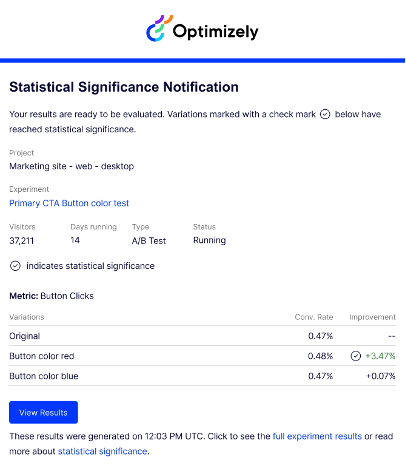Click the Conv. Rate column header

click(x=314, y=317)
